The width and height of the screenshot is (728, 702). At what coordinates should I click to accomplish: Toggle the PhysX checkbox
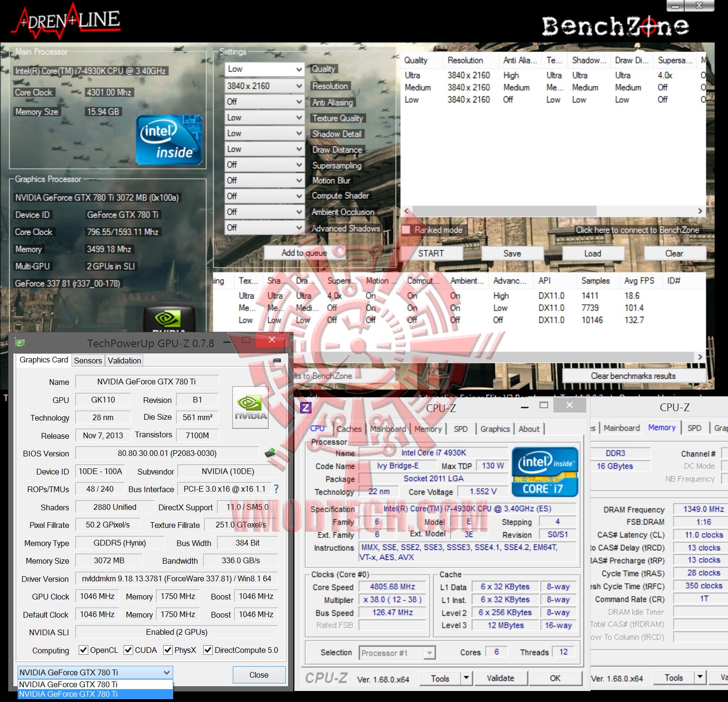[x=168, y=650]
